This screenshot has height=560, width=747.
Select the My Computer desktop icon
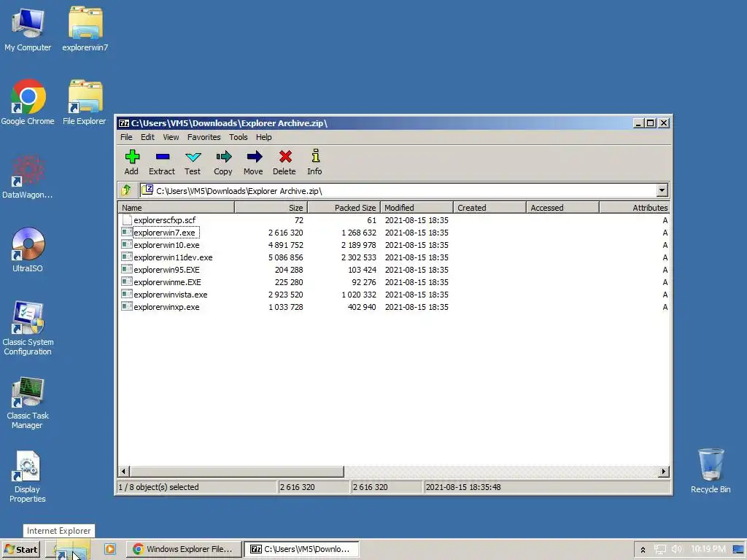point(28,29)
